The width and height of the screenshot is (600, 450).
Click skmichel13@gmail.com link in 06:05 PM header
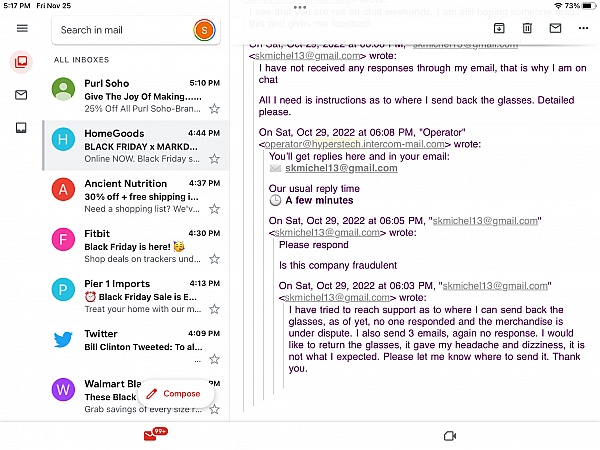point(485,221)
